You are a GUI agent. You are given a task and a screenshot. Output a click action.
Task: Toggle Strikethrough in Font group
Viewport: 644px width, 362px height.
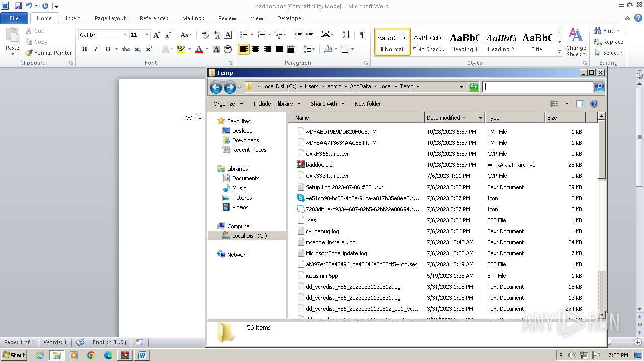pyautogui.click(x=126, y=49)
